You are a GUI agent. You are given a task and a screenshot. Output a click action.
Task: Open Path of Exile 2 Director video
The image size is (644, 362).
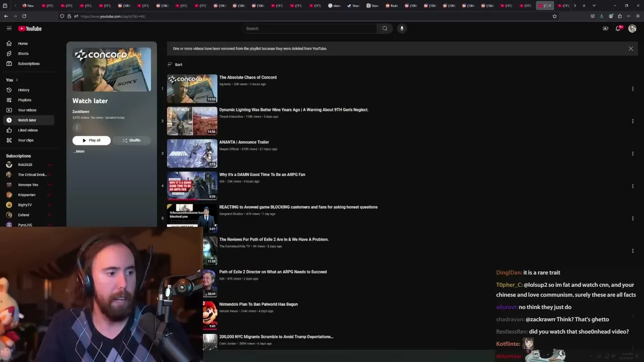click(x=273, y=272)
